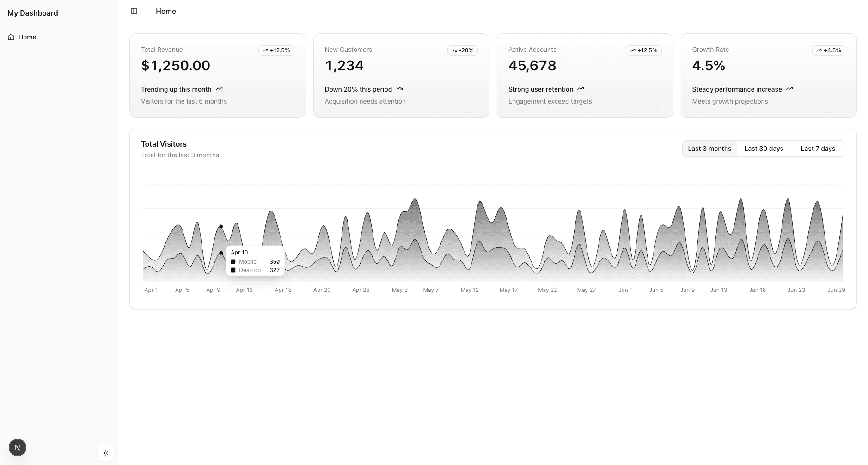
Task: Open the Next.js dev tools badge
Action: click(x=18, y=447)
